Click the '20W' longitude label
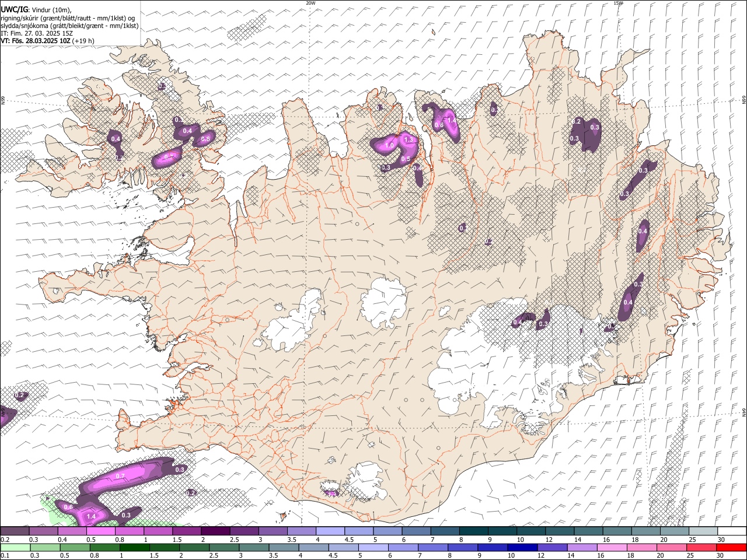This screenshot has height=560, width=747. tap(310, 3)
